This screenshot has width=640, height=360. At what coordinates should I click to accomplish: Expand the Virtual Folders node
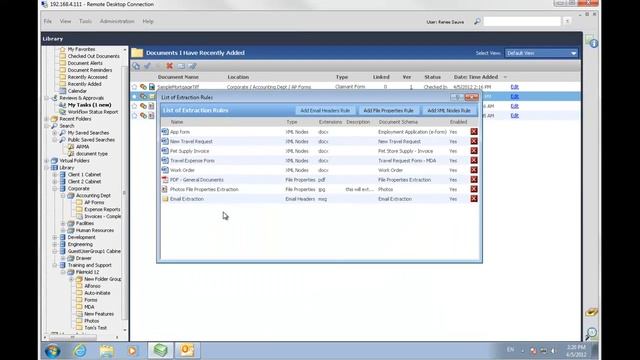pos(47,161)
